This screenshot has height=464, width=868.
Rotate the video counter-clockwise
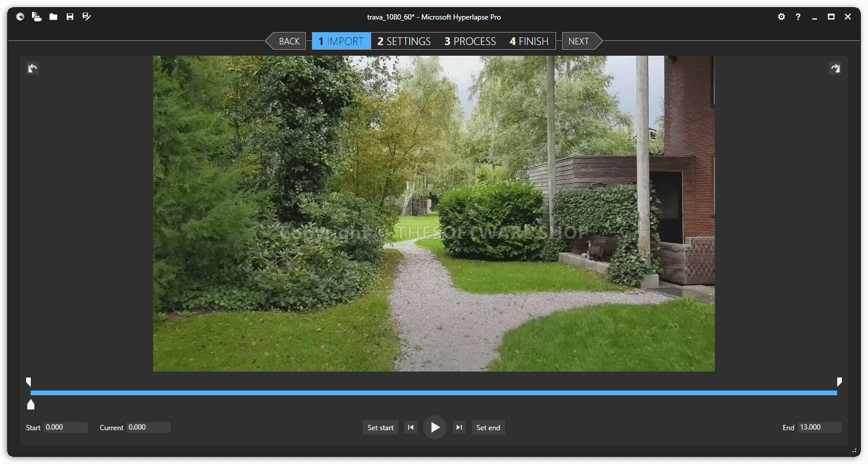[33, 68]
